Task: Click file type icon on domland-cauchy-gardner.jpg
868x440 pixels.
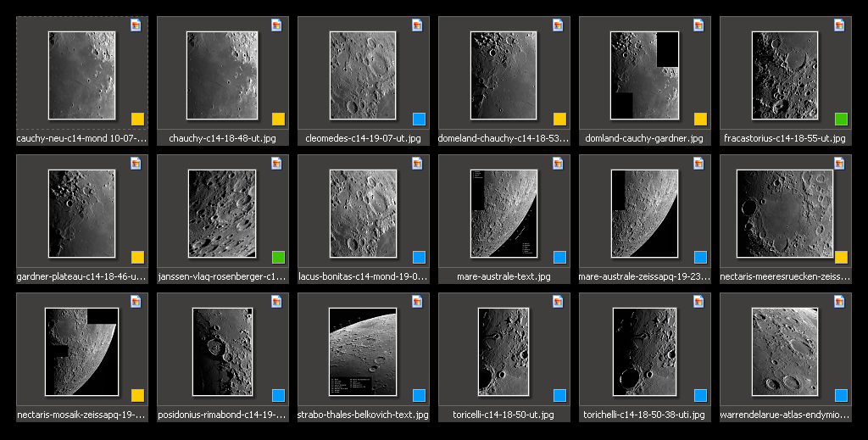Action: coord(698,25)
